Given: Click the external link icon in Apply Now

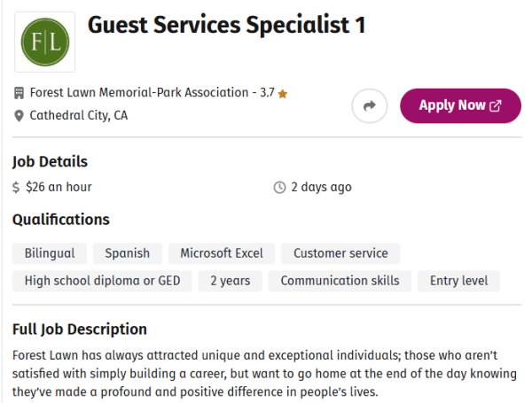Looking at the screenshot, I should tap(496, 105).
